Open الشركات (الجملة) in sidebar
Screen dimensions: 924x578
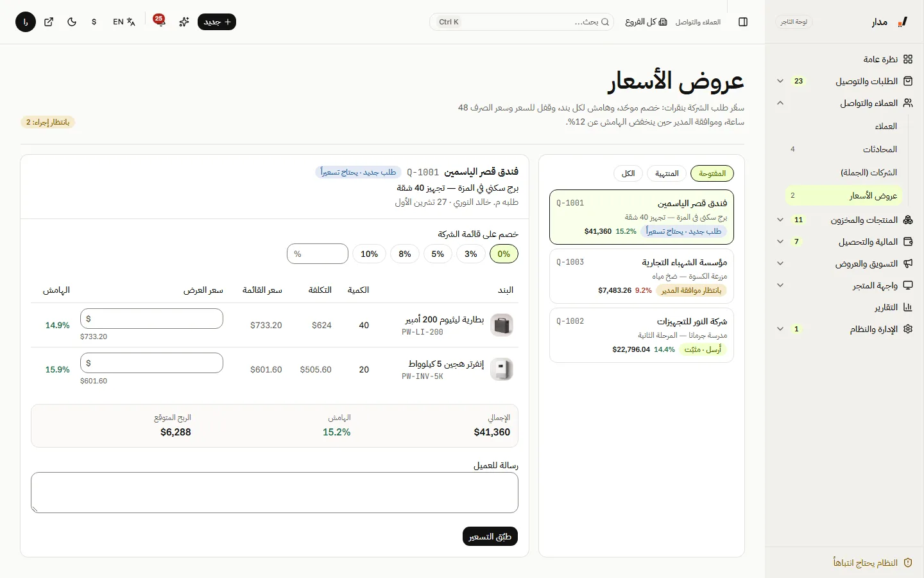click(x=844, y=172)
